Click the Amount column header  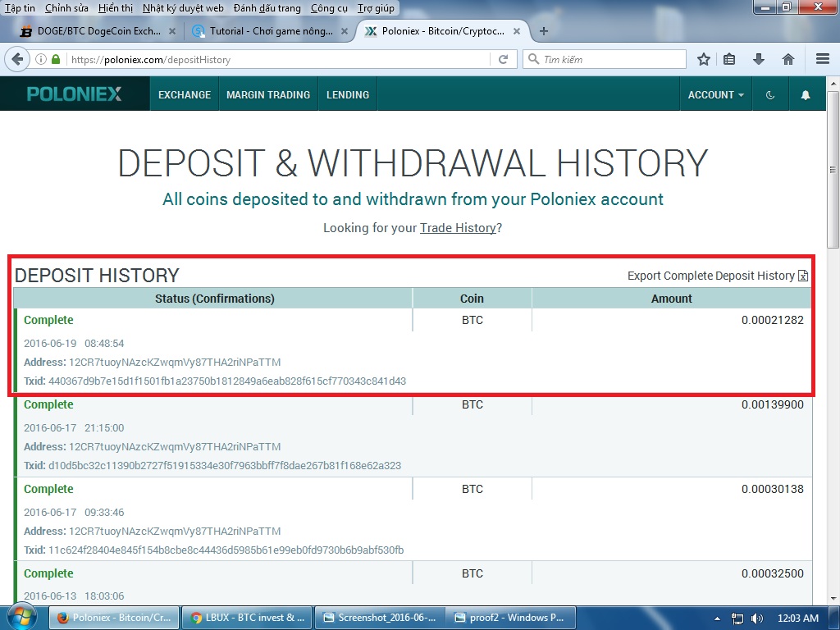coord(671,299)
